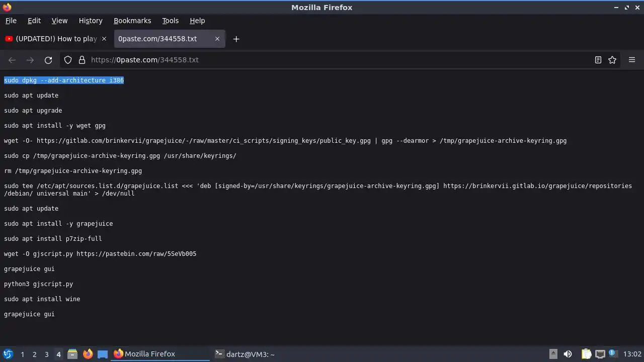
Task: Select the 0paste.com/344558.txt tab
Action: coord(170,39)
